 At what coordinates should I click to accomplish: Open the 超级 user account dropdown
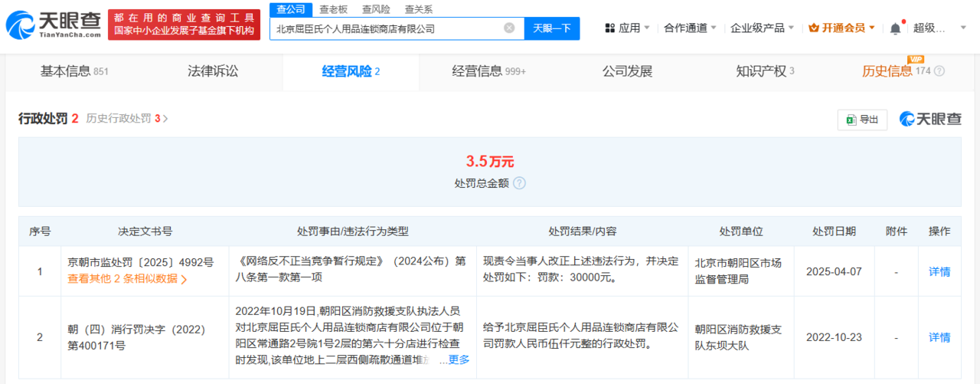[x=940, y=28]
